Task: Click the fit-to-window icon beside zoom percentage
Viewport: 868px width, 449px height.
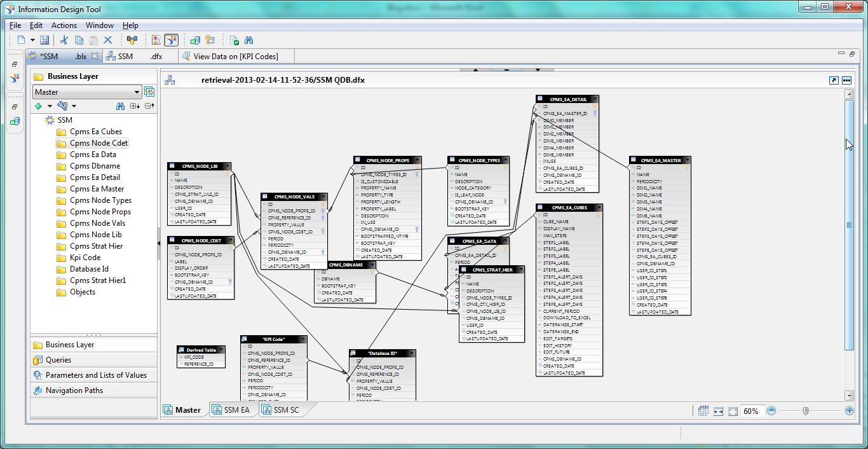Action: [733, 411]
